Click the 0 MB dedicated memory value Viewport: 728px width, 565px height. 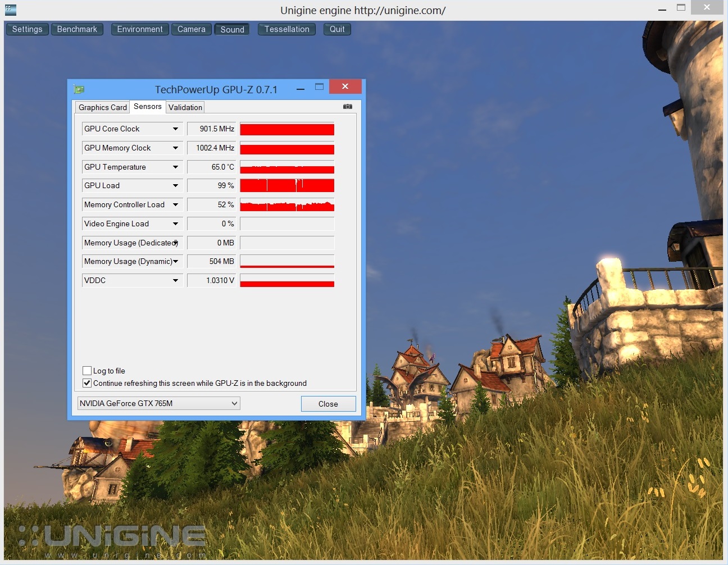point(212,243)
